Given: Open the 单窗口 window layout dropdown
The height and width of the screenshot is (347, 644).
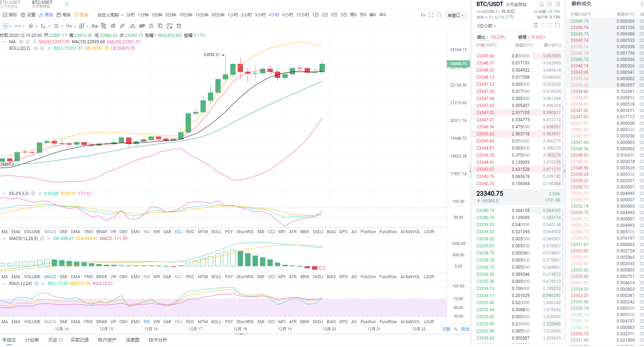Looking at the screenshot, I should coord(456,15).
